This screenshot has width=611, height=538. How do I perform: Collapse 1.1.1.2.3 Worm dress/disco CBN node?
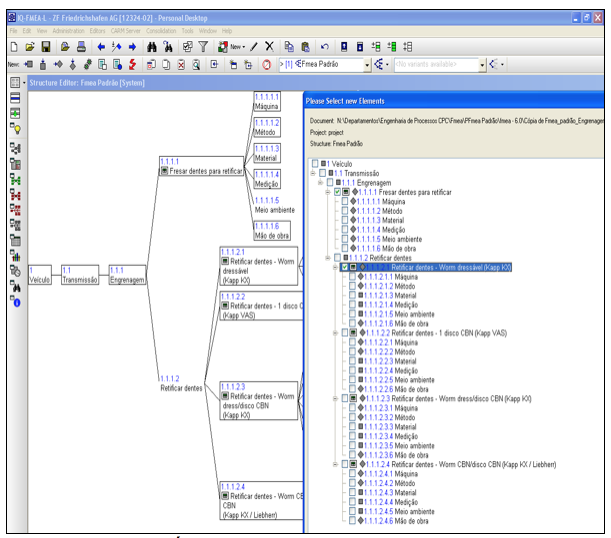click(x=335, y=399)
